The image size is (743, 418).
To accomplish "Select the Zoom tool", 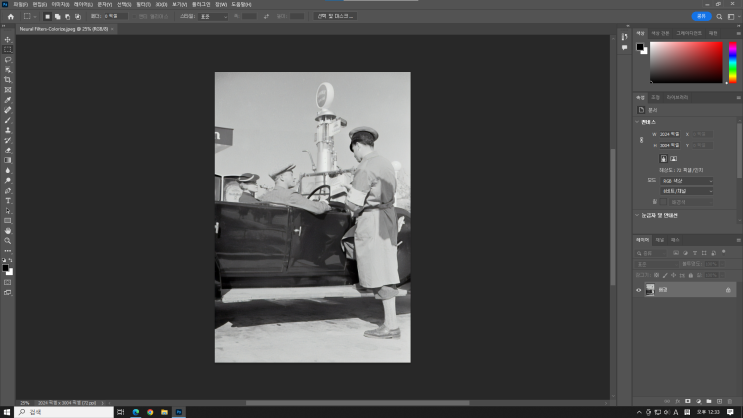I will tap(8, 241).
